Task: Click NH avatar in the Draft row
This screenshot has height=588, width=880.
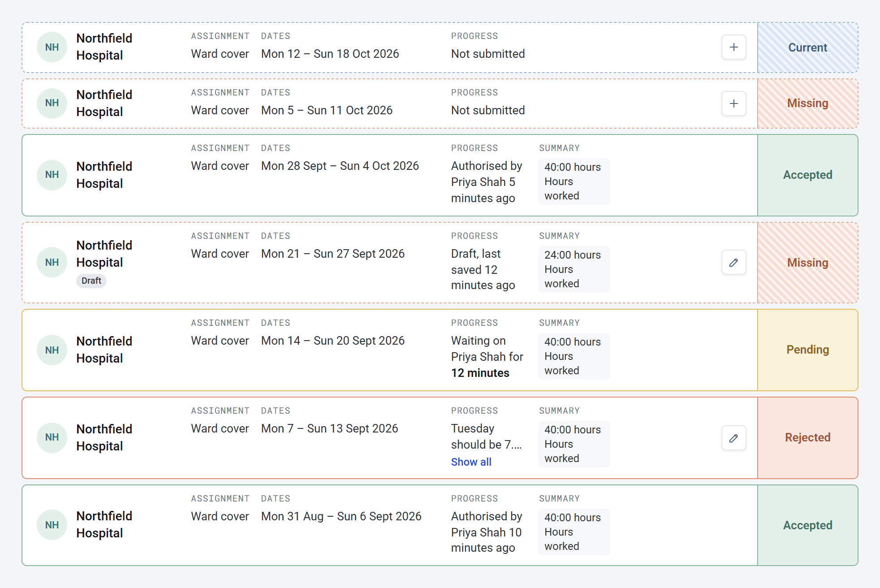Action: pos(52,262)
